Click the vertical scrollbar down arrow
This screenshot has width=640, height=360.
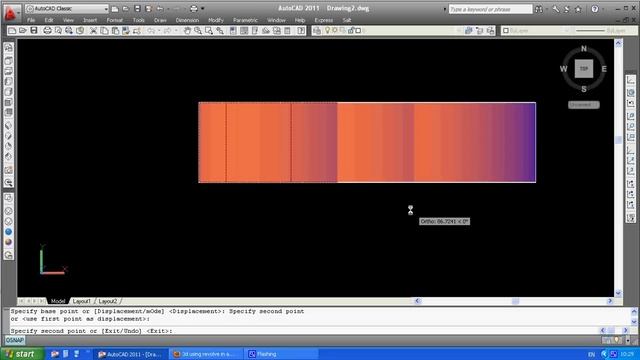(x=618, y=293)
